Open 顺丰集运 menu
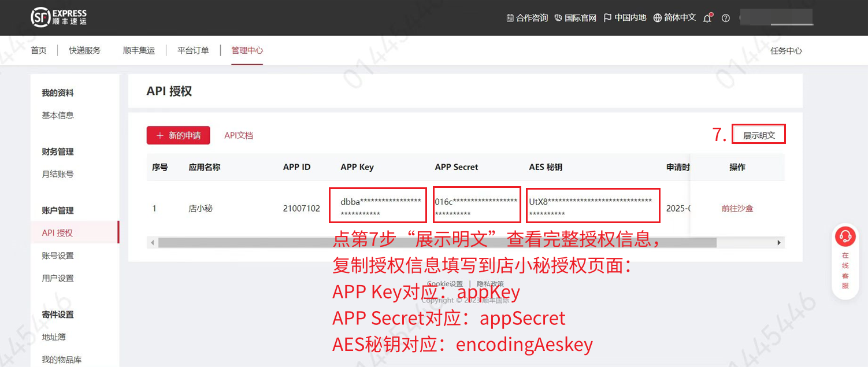The image size is (868, 370). (x=139, y=50)
